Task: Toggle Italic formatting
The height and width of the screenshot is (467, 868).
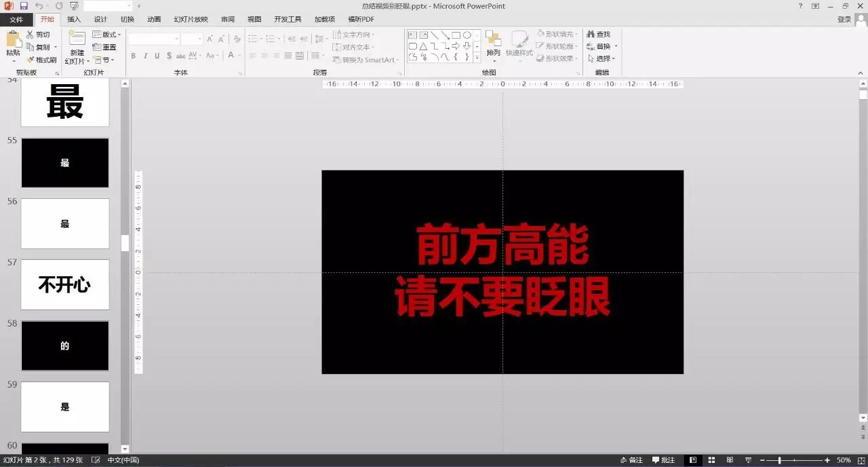Action: 145,56
